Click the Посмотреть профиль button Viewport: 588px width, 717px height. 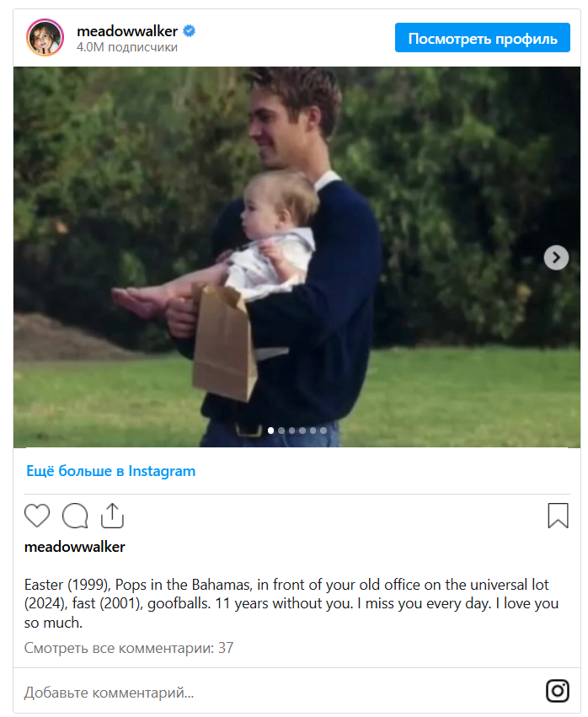click(x=483, y=38)
